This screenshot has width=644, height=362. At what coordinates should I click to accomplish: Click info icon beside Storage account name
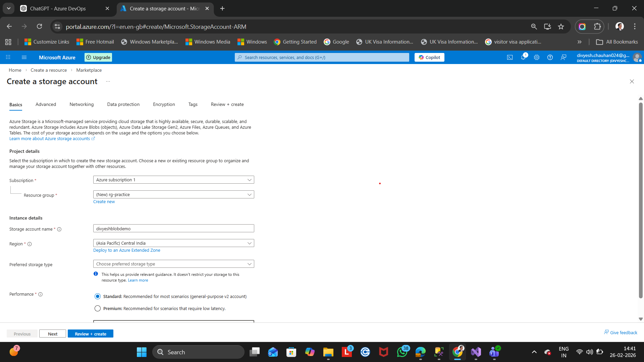click(59, 229)
